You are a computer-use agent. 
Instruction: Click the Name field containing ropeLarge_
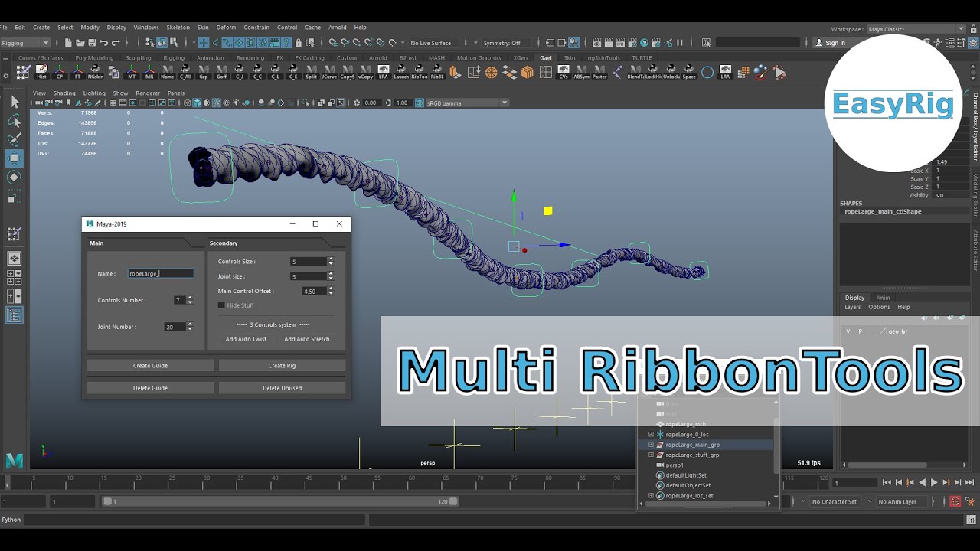click(x=161, y=274)
